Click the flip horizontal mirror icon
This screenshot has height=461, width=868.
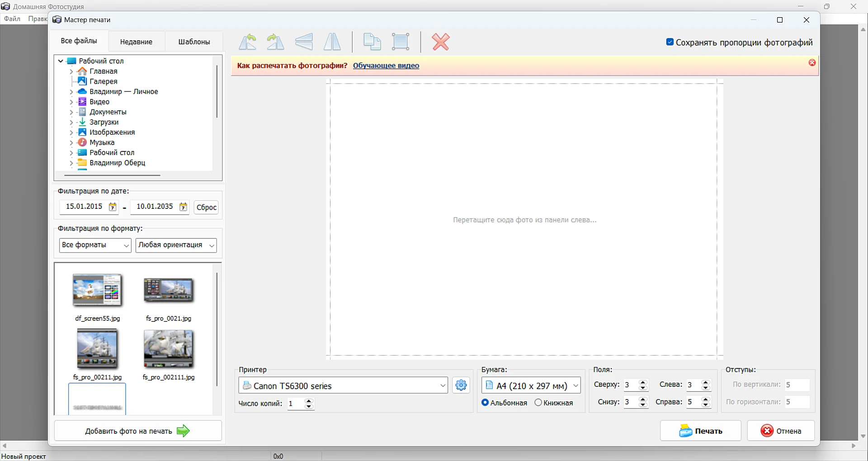coord(332,42)
